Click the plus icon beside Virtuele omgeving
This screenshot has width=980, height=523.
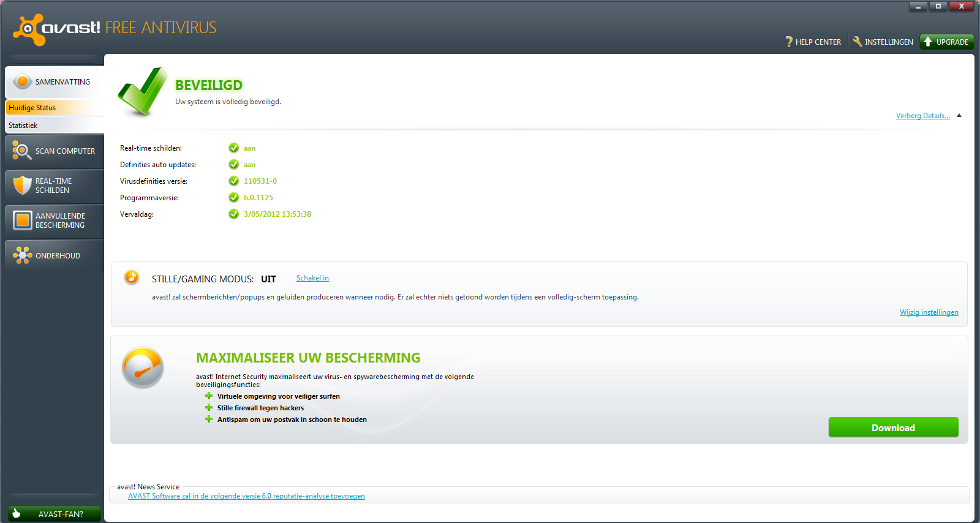[209, 396]
